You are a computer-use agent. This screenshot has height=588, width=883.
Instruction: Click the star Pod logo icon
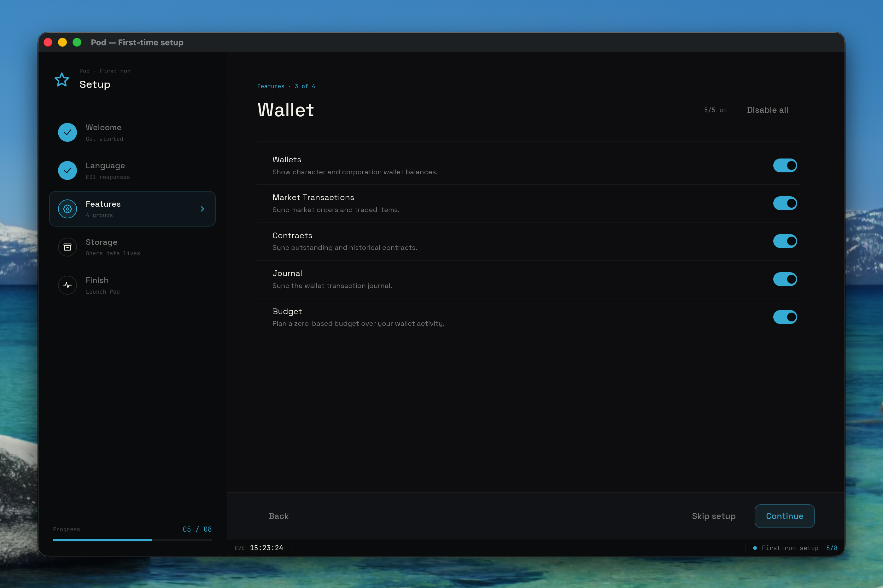pyautogui.click(x=61, y=79)
